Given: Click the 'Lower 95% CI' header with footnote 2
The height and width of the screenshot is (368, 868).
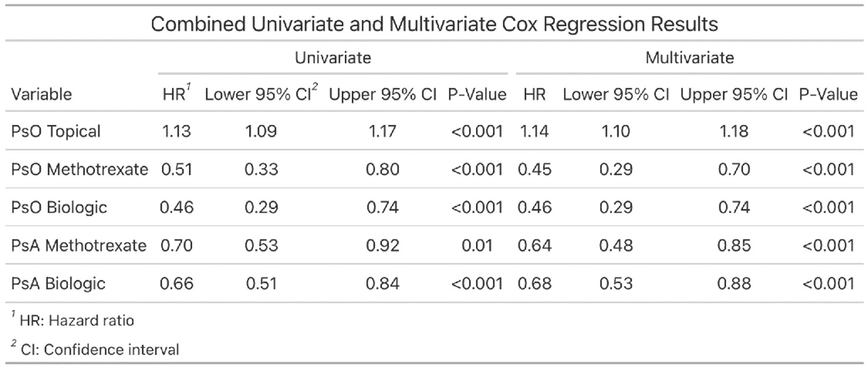Looking at the screenshot, I should pos(261,94).
